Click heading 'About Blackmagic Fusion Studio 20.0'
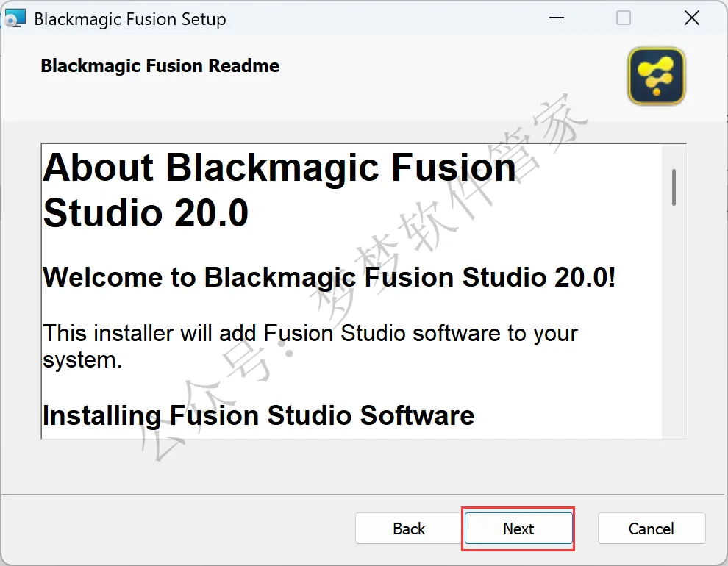728x566 pixels. tap(279, 190)
